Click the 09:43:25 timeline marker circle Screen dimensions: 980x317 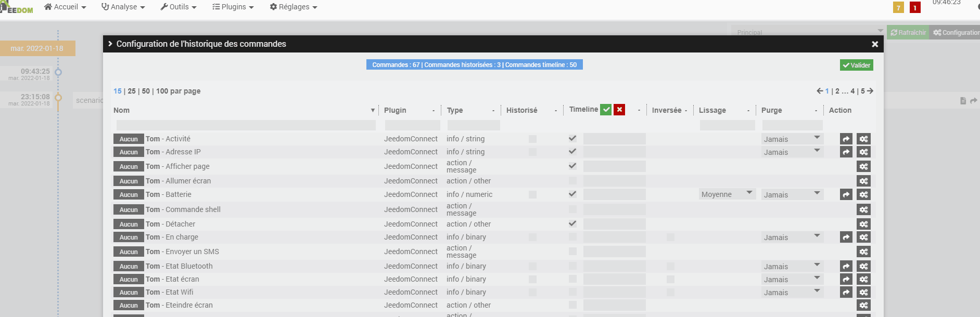58,72
